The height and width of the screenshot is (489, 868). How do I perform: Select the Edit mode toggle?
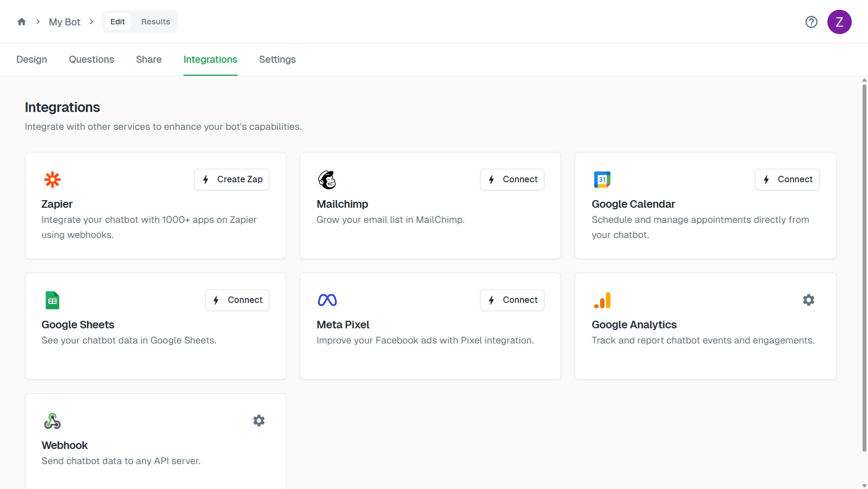click(117, 22)
